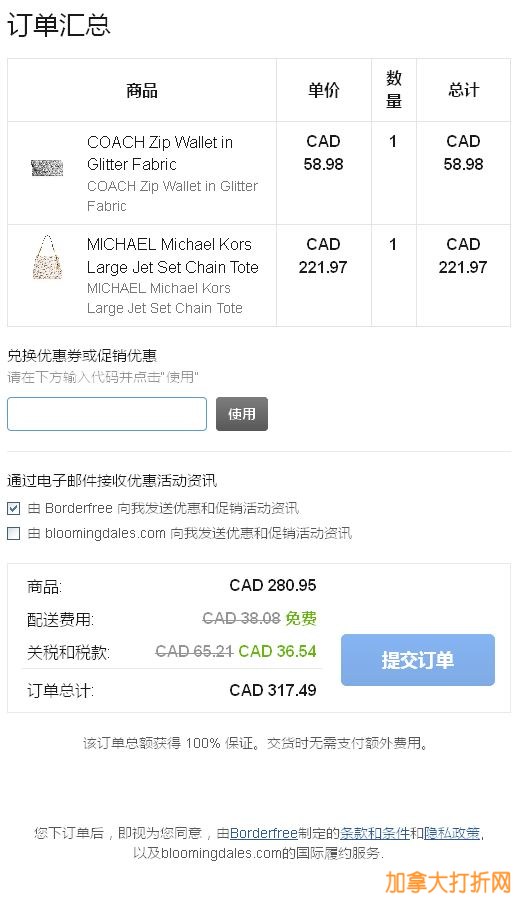The width and height of the screenshot is (515, 907).
Task: Click the 商品 column header
Action: pyautogui.click(x=142, y=90)
